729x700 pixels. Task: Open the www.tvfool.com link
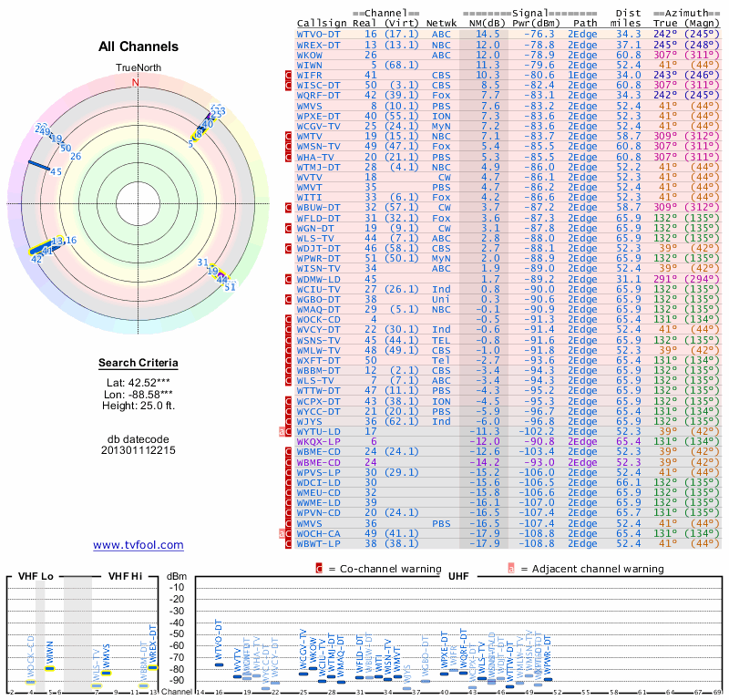139,545
